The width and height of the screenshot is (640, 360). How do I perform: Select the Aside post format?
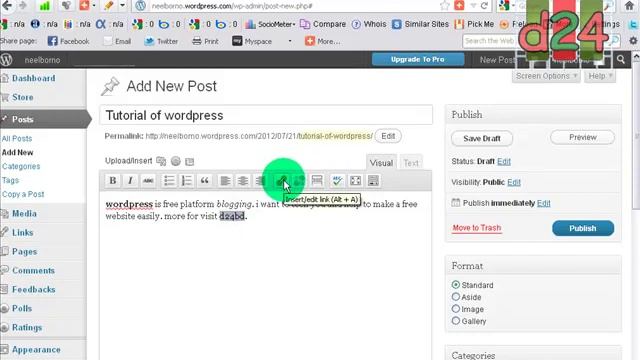coord(456,297)
